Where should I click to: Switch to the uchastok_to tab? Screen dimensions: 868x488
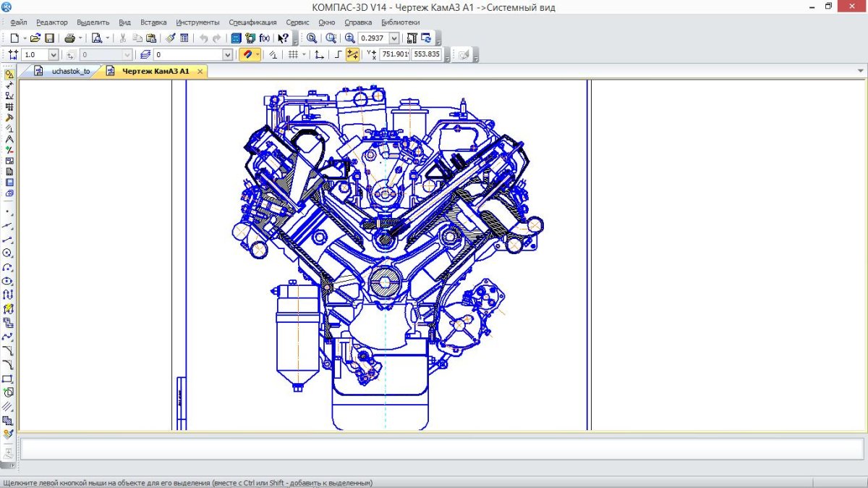70,71
